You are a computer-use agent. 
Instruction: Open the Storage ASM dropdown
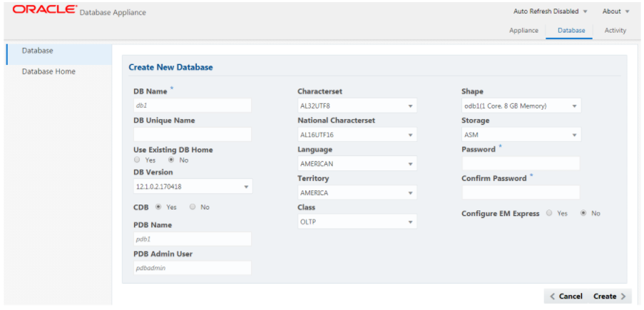[521, 135]
